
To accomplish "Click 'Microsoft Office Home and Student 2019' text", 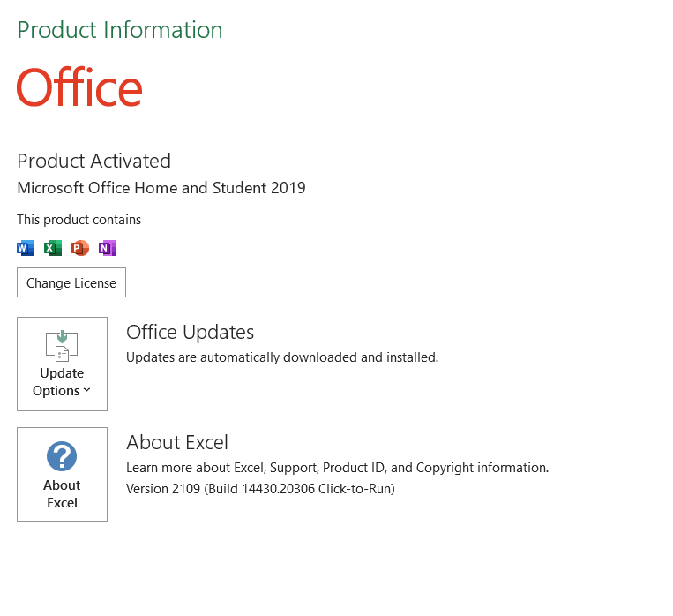I will click(x=161, y=188).
